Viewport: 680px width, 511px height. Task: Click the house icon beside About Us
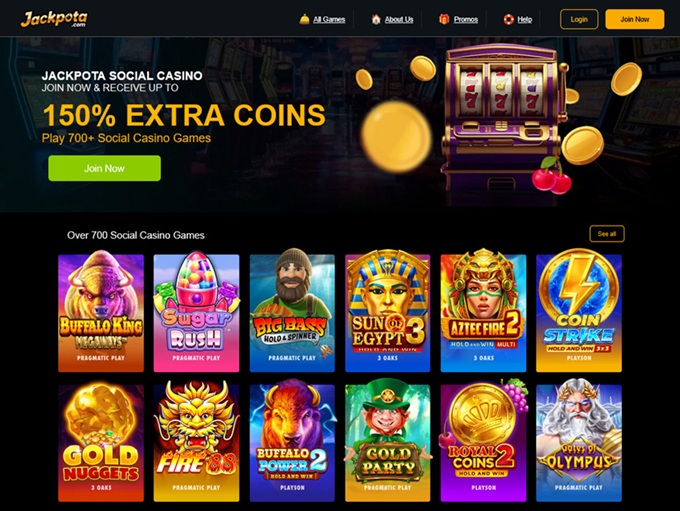click(x=376, y=19)
